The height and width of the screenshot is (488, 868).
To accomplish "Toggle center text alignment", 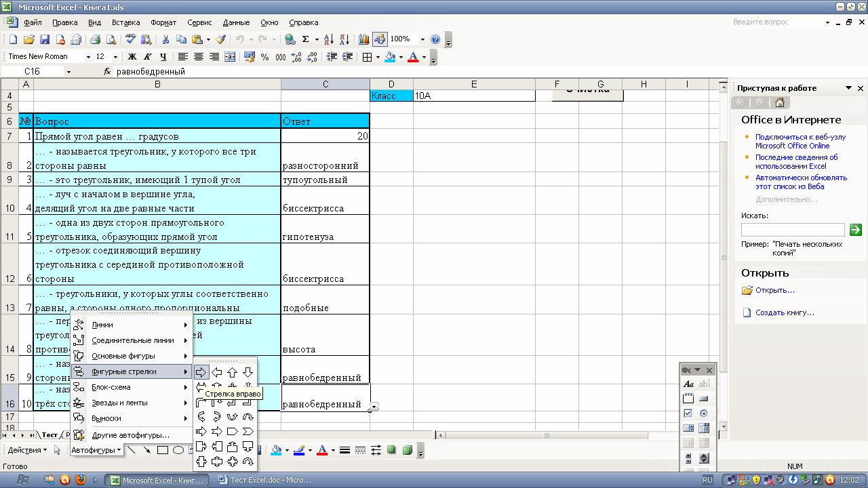I will pos(199,57).
